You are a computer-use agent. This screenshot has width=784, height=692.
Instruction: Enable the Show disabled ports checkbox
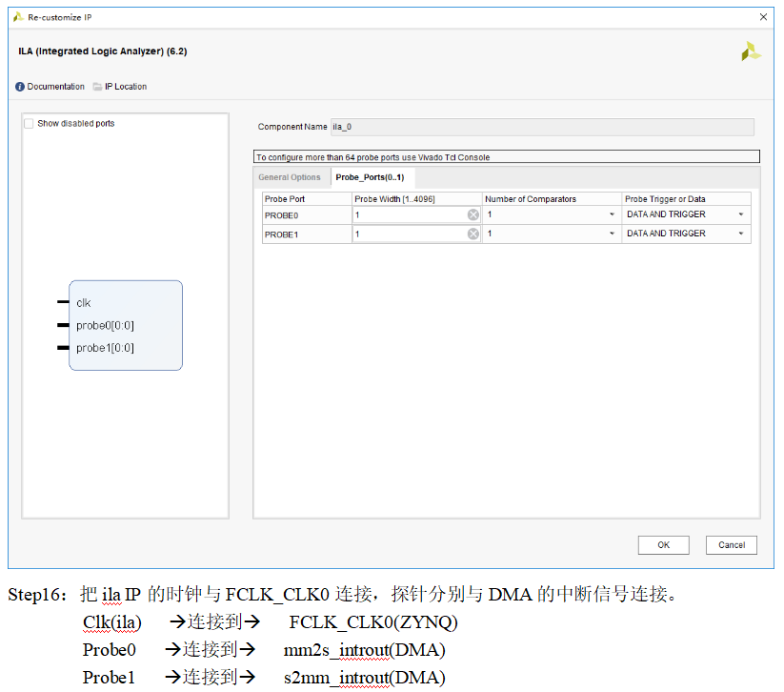click(x=29, y=123)
